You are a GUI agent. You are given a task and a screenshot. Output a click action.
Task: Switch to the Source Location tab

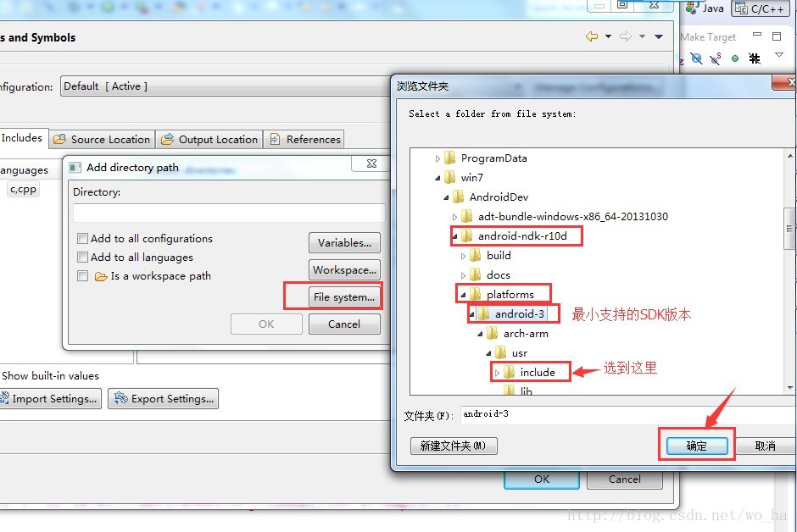102,139
